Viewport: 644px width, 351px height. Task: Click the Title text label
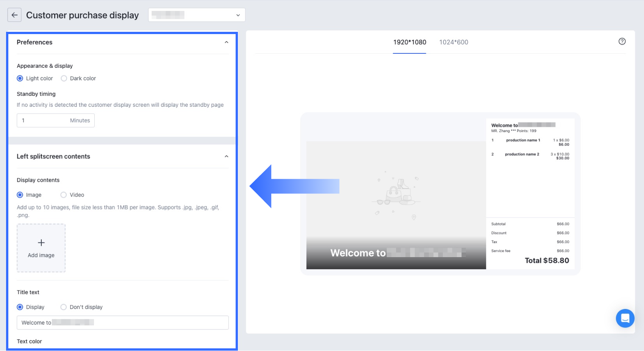click(x=28, y=292)
